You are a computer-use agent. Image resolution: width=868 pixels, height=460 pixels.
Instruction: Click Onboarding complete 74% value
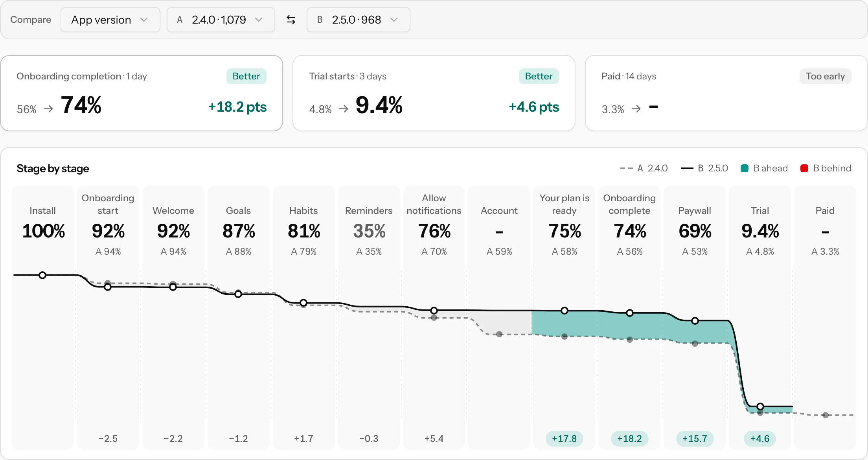tap(630, 231)
